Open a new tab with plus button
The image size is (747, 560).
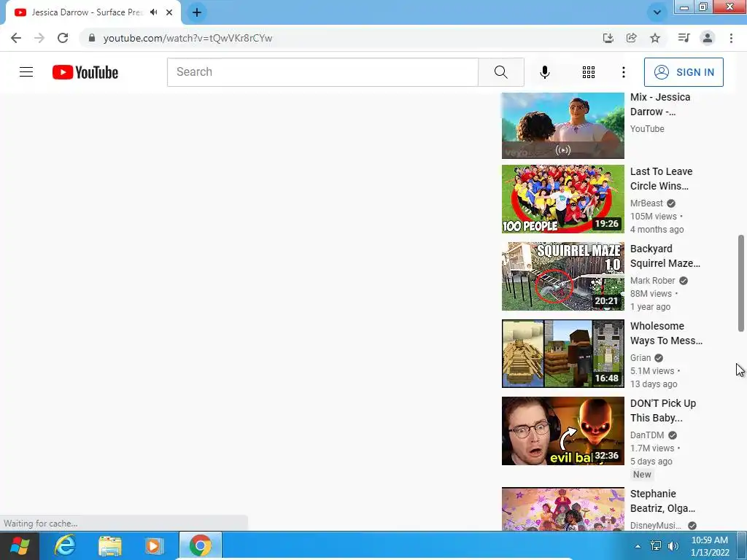click(x=197, y=12)
